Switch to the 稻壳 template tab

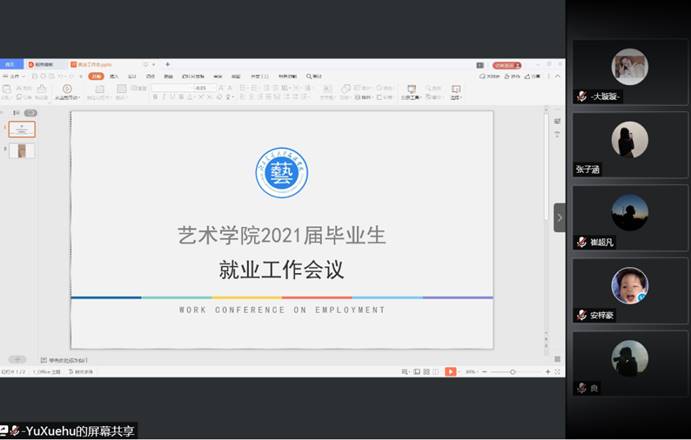pos(44,64)
